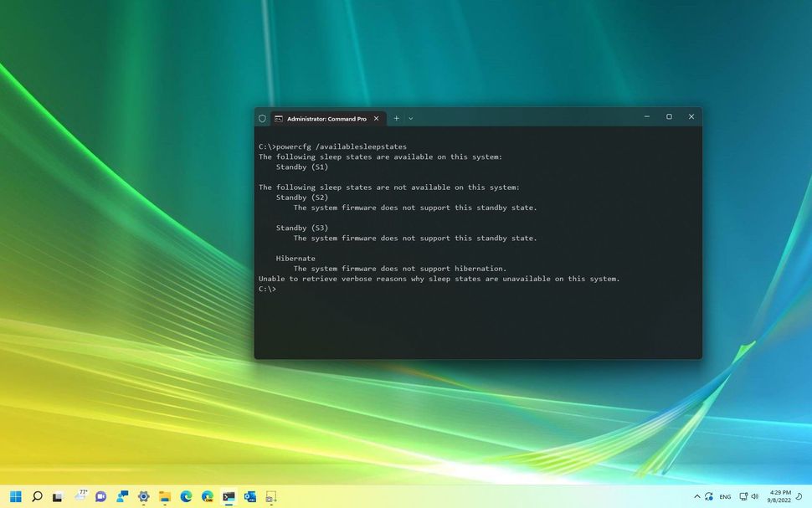
Task: Open the ENG language switcher
Action: 725,496
